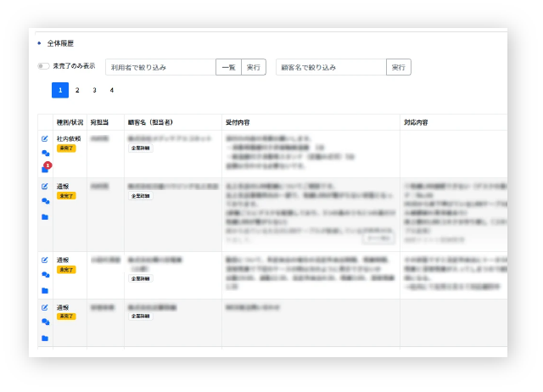Click the 一覧 button beside the user filter
This screenshot has width=543, height=392.
(x=228, y=67)
